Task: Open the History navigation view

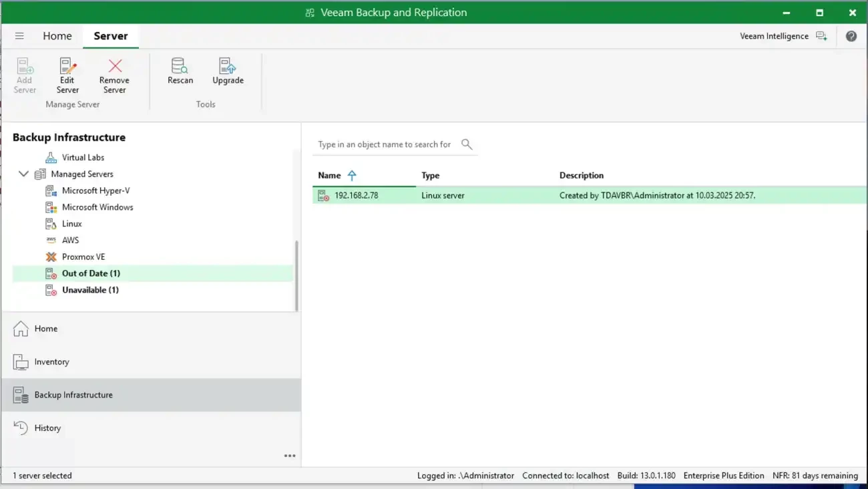Action: pyautogui.click(x=151, y=428)
